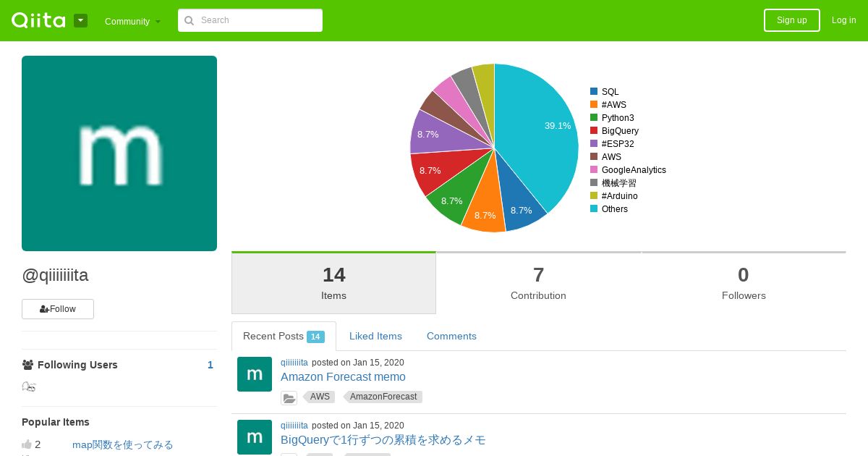
Task: Click the #AWS legend color swatch
Action: pyautogui.click(x=594, y=105)
